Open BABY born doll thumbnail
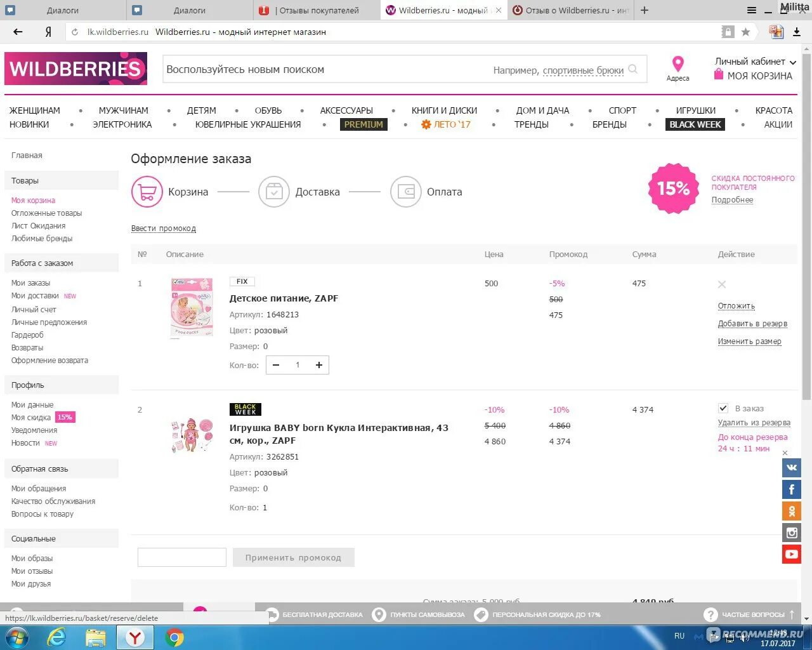812x650 pixels. point(192,435)
